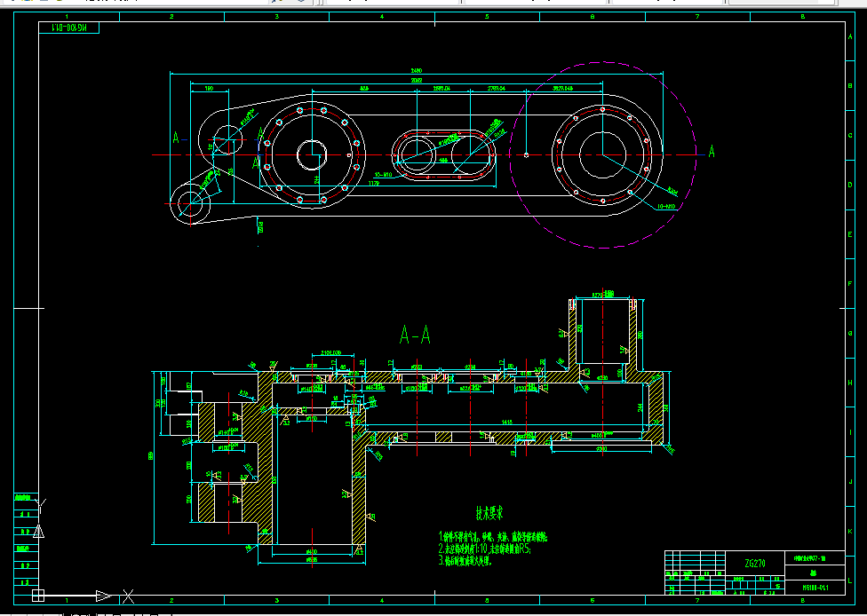The width and height of the screenshot is (867, 616).
Task: Click the center hub of the left bolt-circle flange
Action: pos(312,155)
